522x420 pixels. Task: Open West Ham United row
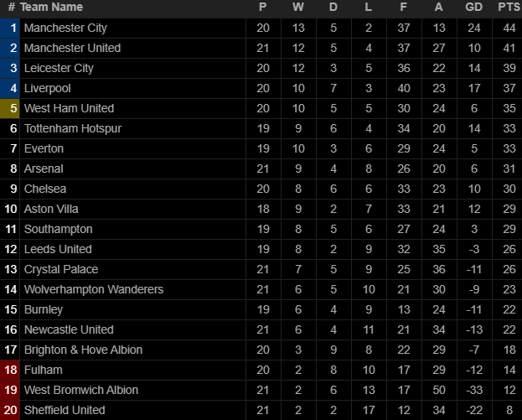[69, 108]
